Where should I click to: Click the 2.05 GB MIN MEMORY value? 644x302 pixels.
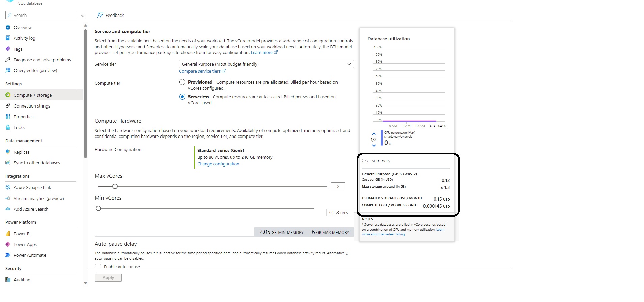(282, 232)
